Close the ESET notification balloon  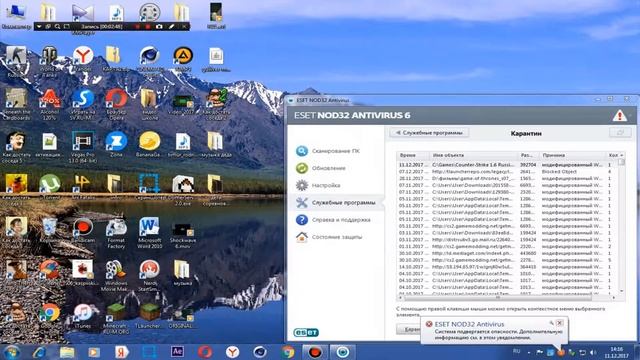(560, 323)
